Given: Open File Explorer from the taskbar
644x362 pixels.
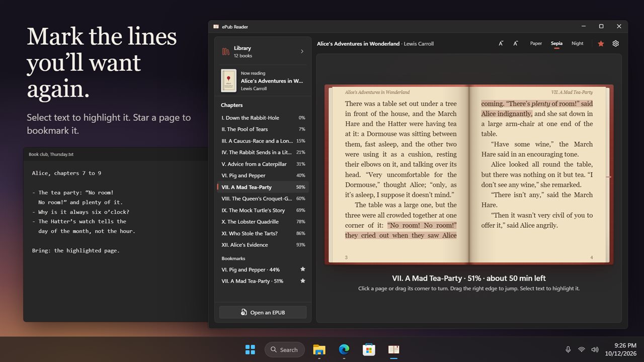Looking at the screenshot, I should (x=319, y=349).
